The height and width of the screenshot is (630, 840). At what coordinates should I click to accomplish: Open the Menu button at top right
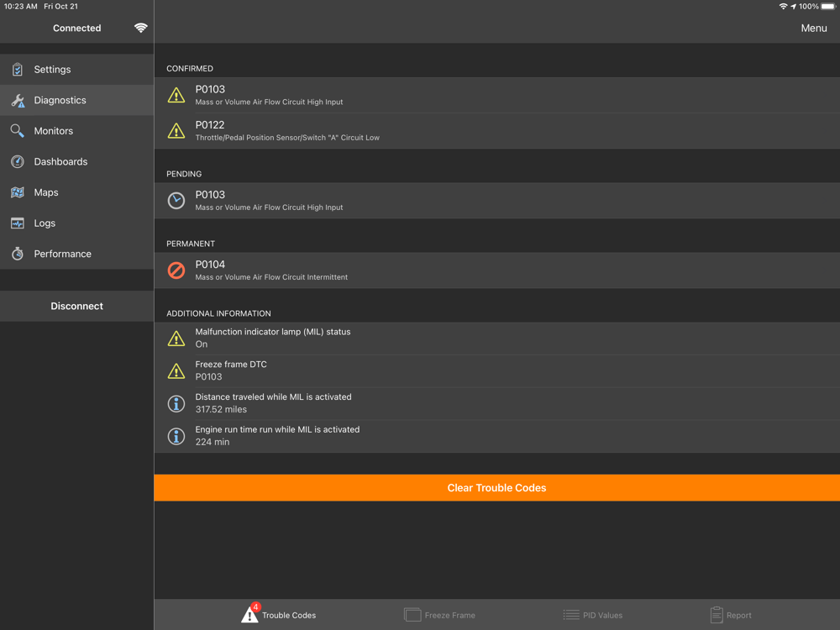pyautogui.click(x=814, y=29)
